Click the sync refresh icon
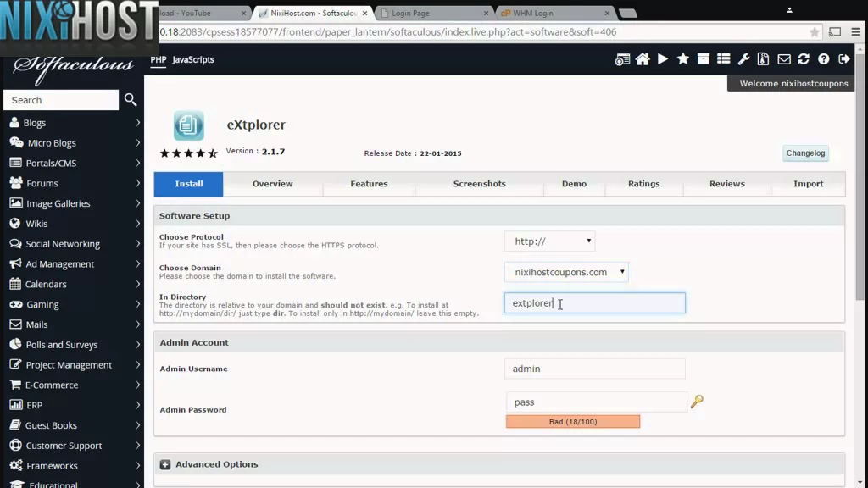The height and width of the screenshot is (488, 868). click(x=804, y=59)
